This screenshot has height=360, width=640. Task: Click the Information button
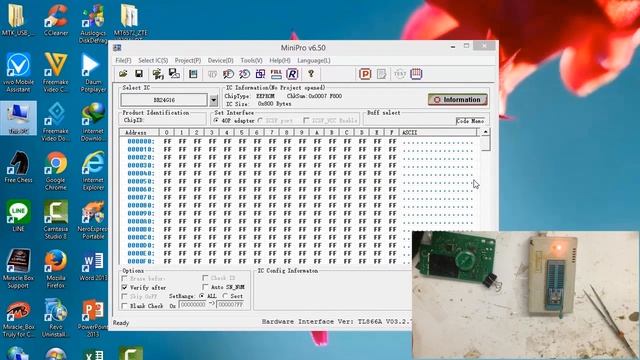click(458, 100)
